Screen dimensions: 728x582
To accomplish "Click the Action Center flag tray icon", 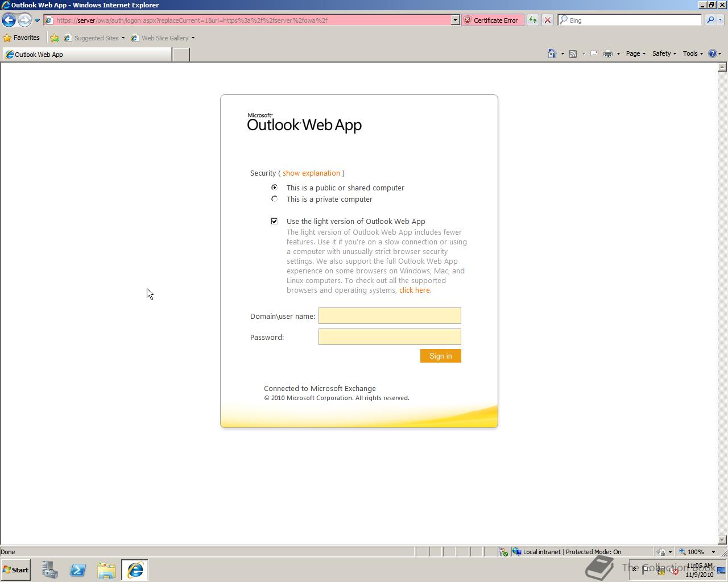I will pyautogui.click(x=647, y=570).
